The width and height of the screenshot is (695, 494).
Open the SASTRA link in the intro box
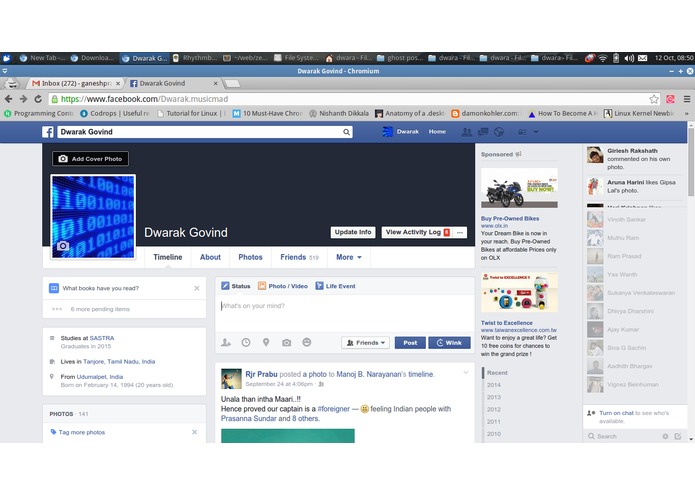[x=102, y=338]
